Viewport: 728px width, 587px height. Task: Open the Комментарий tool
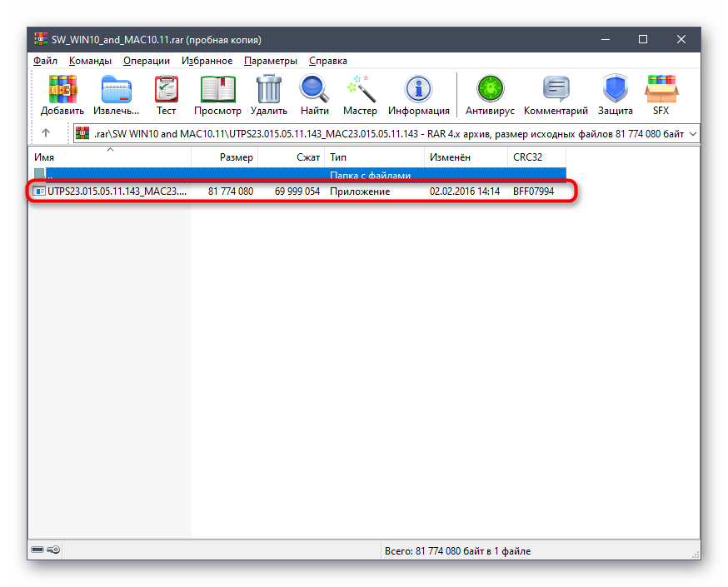pyautogui.click(x=556, y=88)
